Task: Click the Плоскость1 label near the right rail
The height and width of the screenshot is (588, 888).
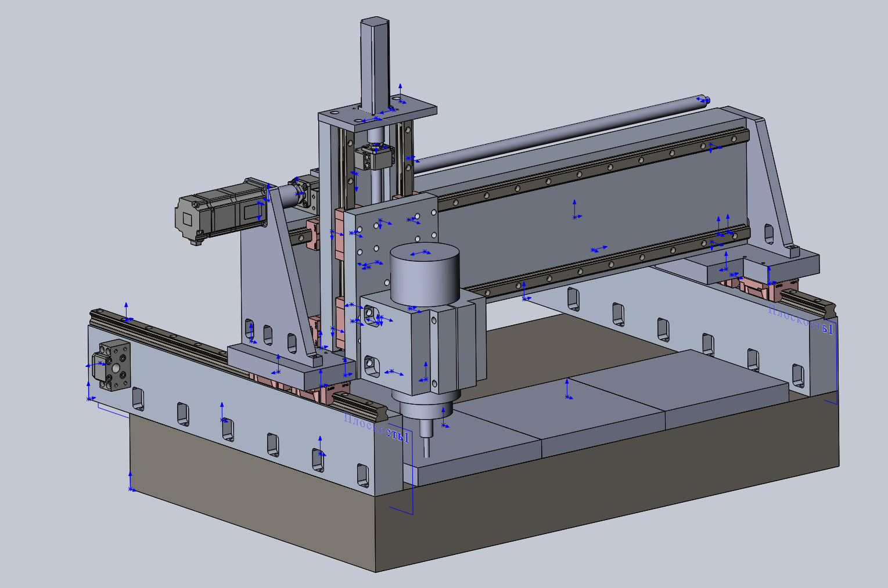Action: pyautogui.click(x=800, y=319)
